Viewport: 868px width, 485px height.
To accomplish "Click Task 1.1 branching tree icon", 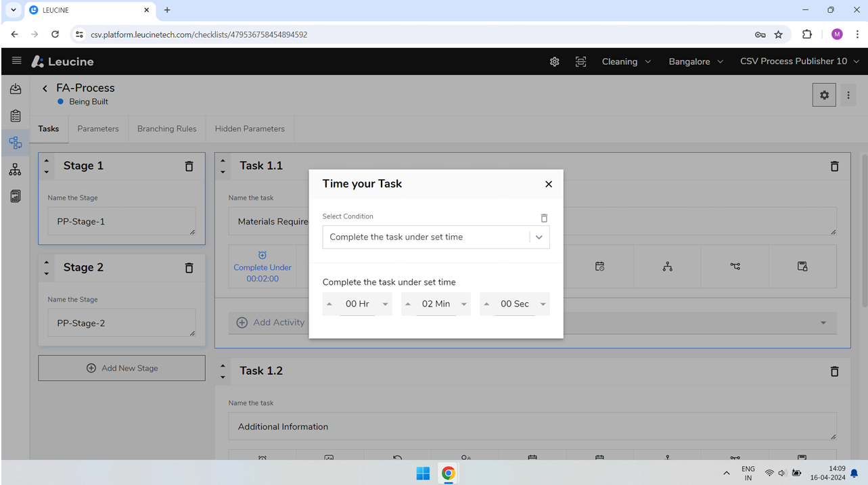I will pyautogui.click(x=668, y=267).
